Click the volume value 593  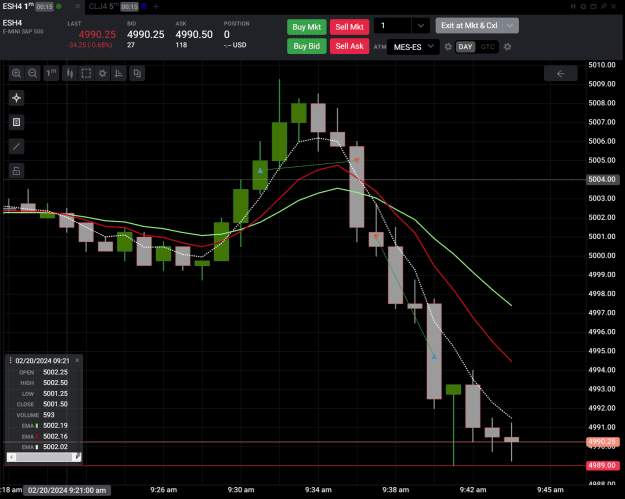tap(49, 415)
